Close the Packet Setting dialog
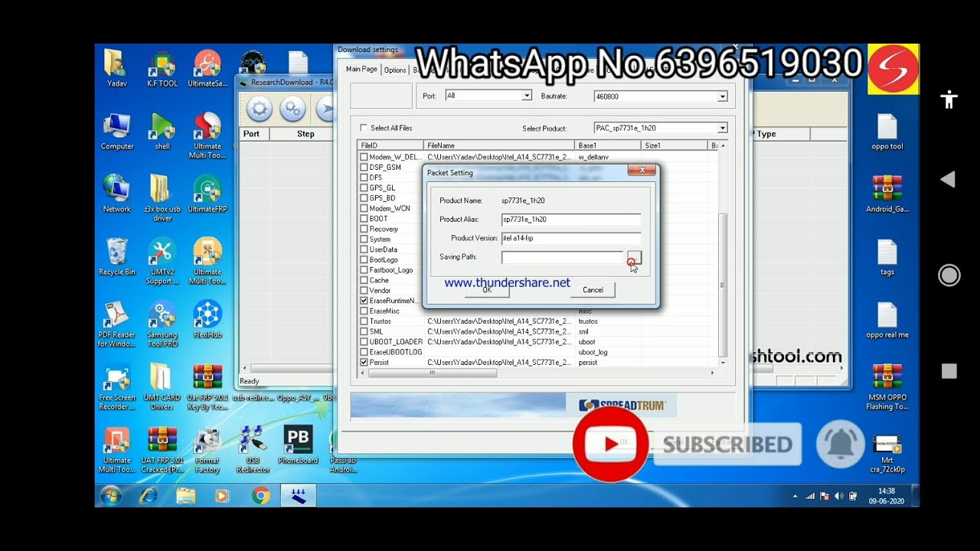 (x=642, y=171)
